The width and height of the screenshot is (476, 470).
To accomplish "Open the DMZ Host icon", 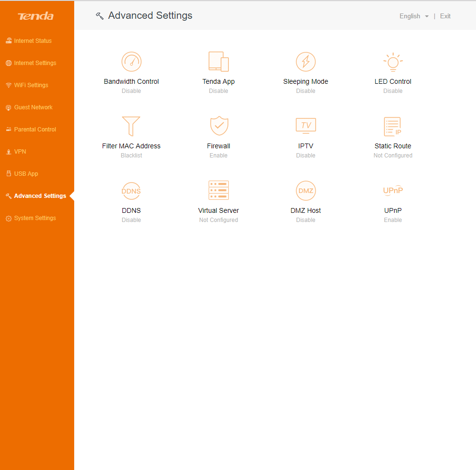I will pyautogui.click(x=306, y=191).
